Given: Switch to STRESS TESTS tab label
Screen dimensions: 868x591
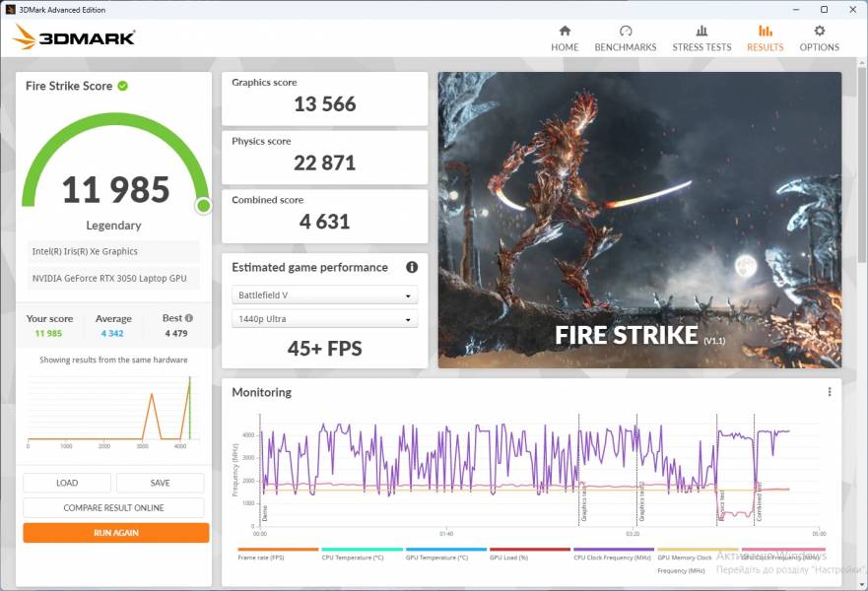Looking at the screenshot, I should [701, 47].
